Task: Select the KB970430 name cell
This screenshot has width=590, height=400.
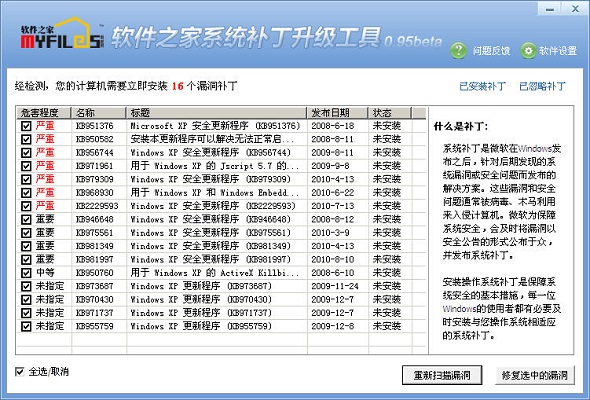Action: pyautogui.click(x=94, y=300)
